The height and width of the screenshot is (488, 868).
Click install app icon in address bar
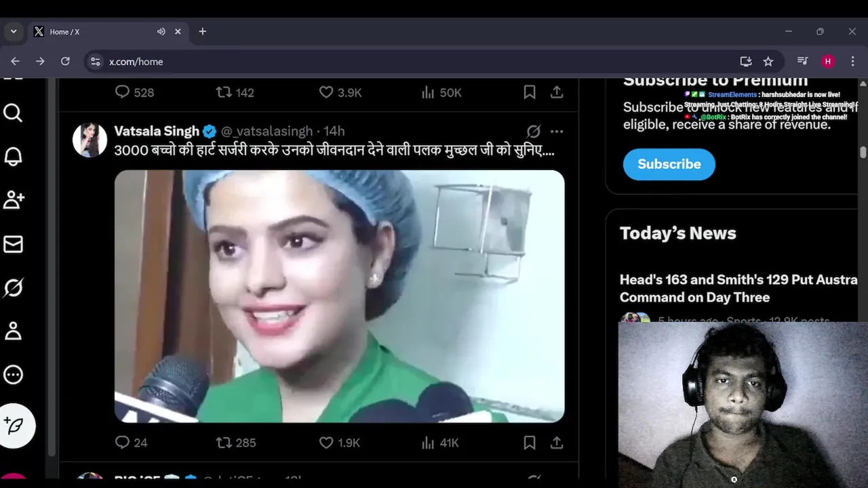pyautogui.click(x=746, y=61)
